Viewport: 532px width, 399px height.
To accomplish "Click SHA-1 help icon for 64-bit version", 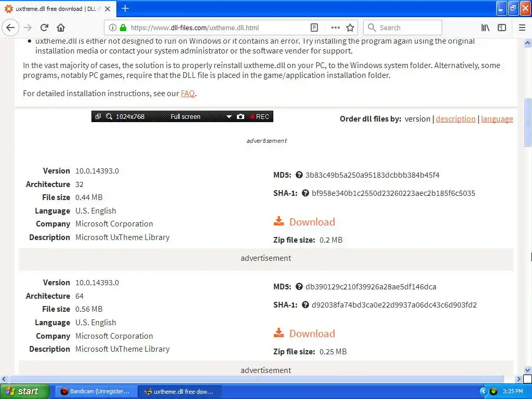I will click(305, 304).
